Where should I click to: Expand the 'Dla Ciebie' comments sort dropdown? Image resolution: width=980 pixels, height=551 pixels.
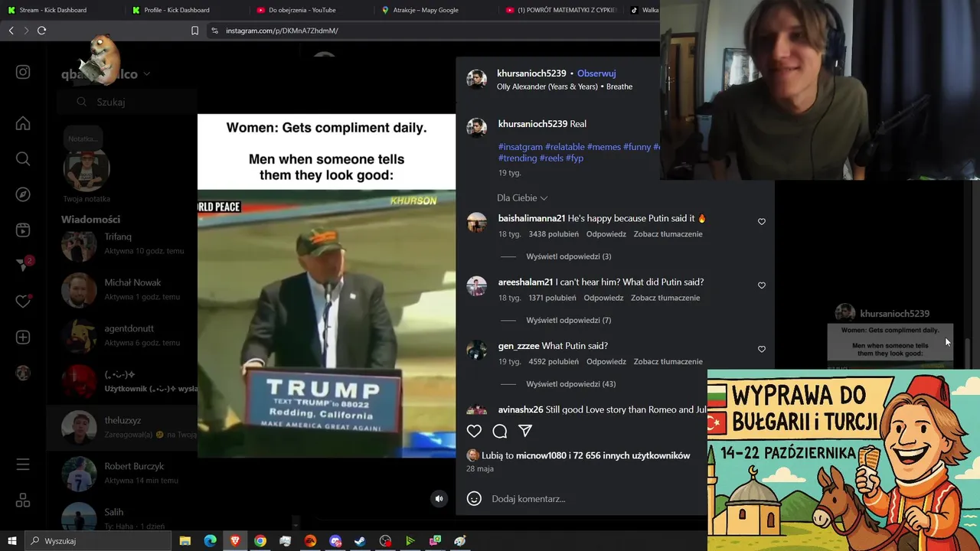coord(522,197)
